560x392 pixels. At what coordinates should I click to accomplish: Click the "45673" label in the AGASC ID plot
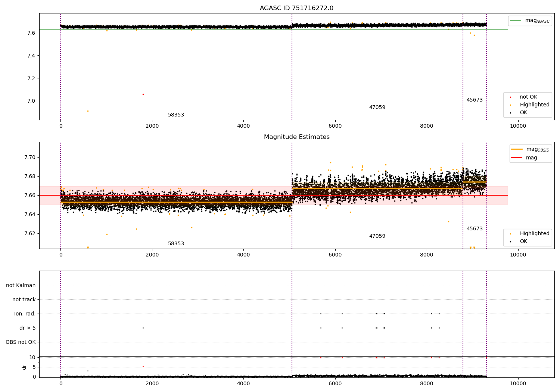coord(475,100)
